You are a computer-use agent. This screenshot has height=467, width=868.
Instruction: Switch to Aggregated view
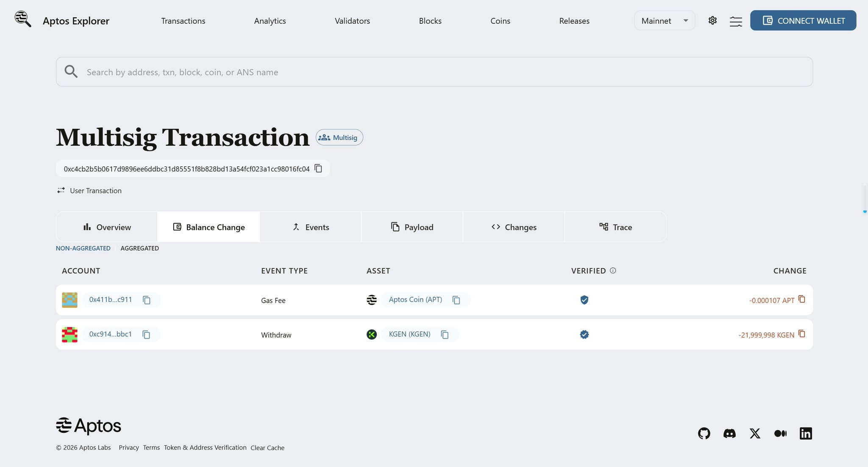[x=139, y=248]
